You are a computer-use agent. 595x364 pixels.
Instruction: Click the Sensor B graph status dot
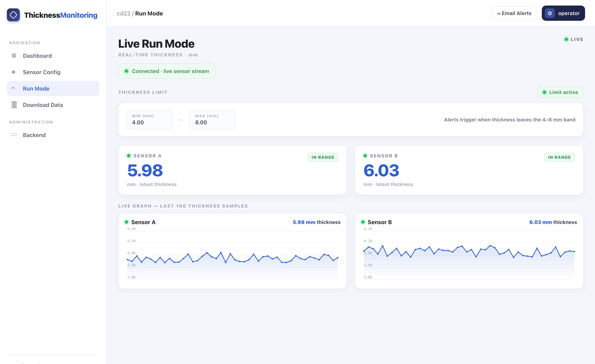(363, 222)
